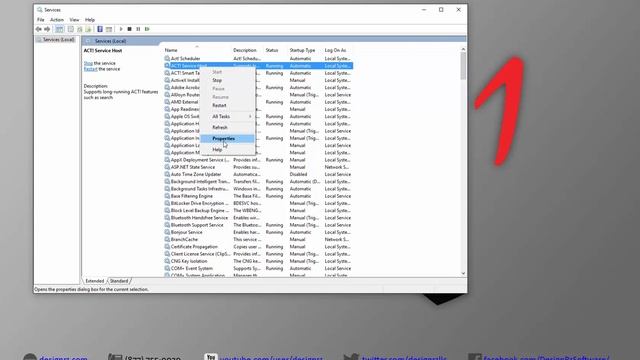Image resolution: width=640 pixels, height=360 pixels.
Task: Choose Properties in the context menu
Action: [x=228, y=138]
